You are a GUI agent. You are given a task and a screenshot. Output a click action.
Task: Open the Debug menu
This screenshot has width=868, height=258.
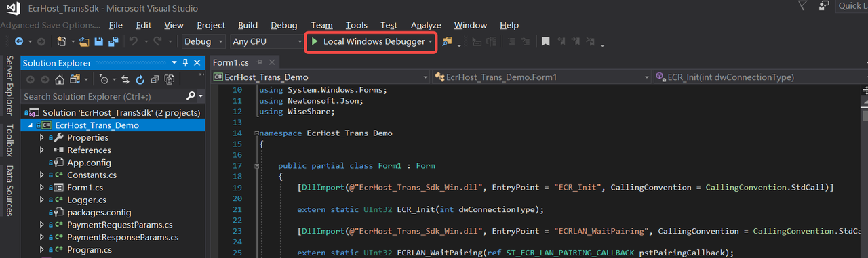point(284,25)
